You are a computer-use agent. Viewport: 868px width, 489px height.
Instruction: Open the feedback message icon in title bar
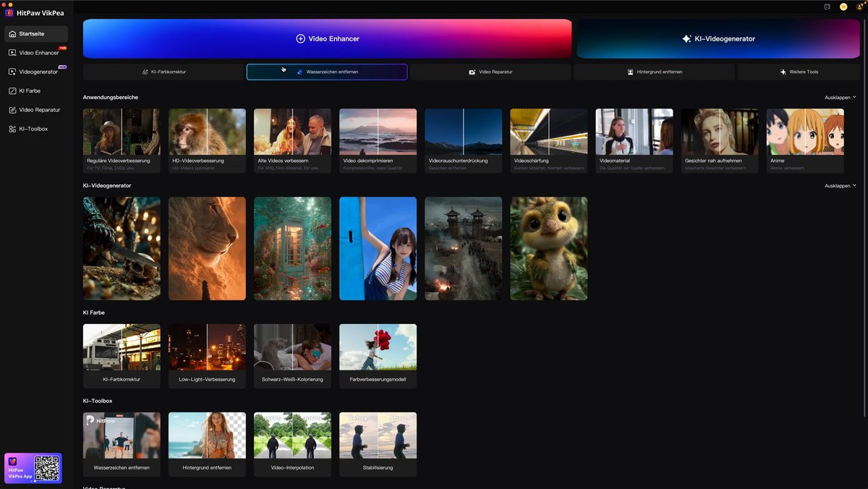pyautogui.click(x=827, y=7)
